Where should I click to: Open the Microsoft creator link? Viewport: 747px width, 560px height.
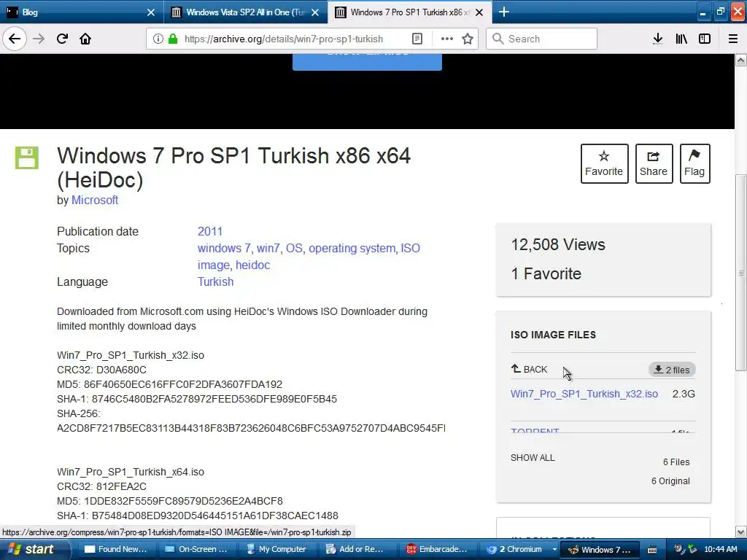tap(95, 200)
